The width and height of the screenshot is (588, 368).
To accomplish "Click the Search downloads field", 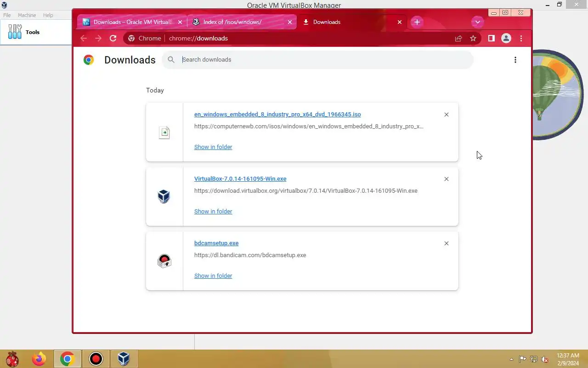I will point(318,60).
